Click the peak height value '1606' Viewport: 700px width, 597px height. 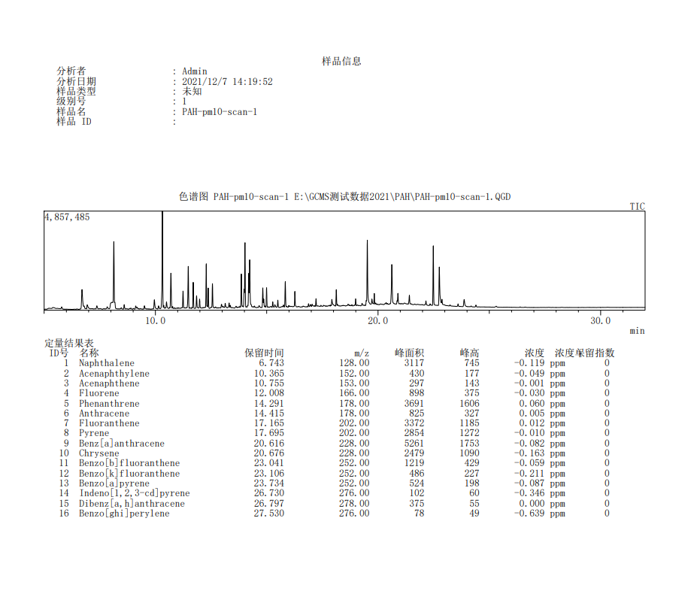pos(470,403)
